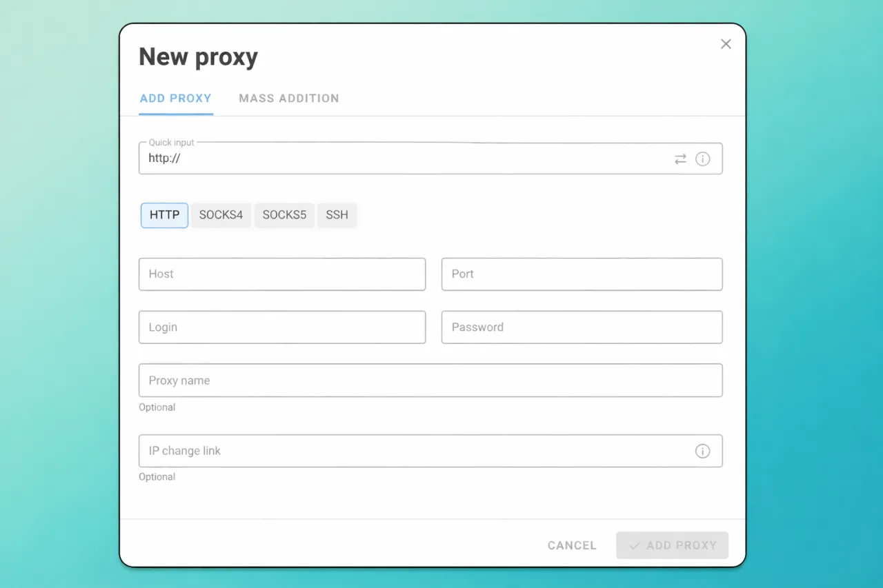Click the Proxy name text box
883x588 pixels.
[430, 381]
